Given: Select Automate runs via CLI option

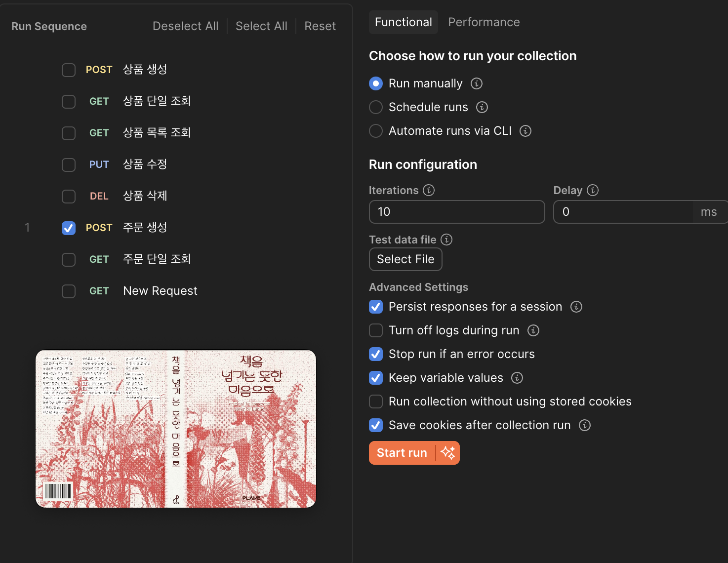Looking at the screenshot, I should 376,131.
